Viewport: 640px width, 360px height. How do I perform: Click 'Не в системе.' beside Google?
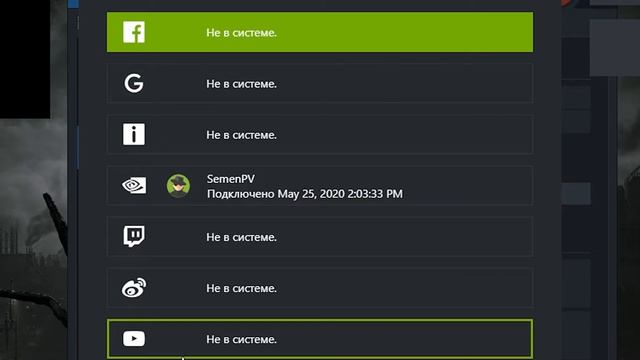(241, 84)
